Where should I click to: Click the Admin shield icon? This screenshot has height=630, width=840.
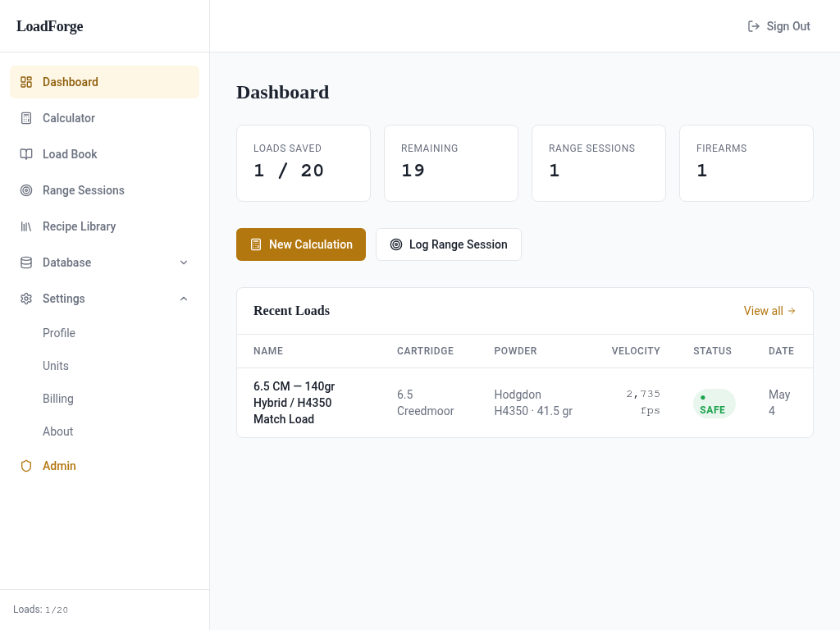tap(26, 466)
